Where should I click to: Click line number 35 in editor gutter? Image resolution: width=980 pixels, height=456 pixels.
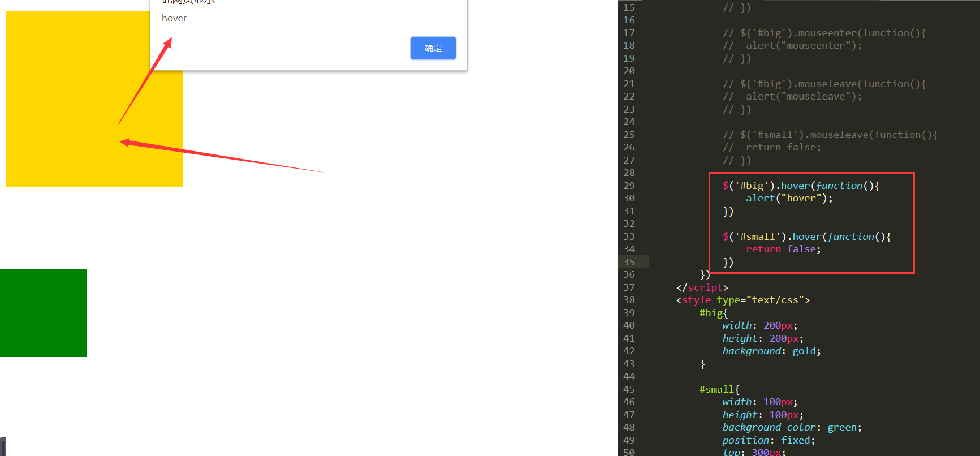[x=629, y=262]
